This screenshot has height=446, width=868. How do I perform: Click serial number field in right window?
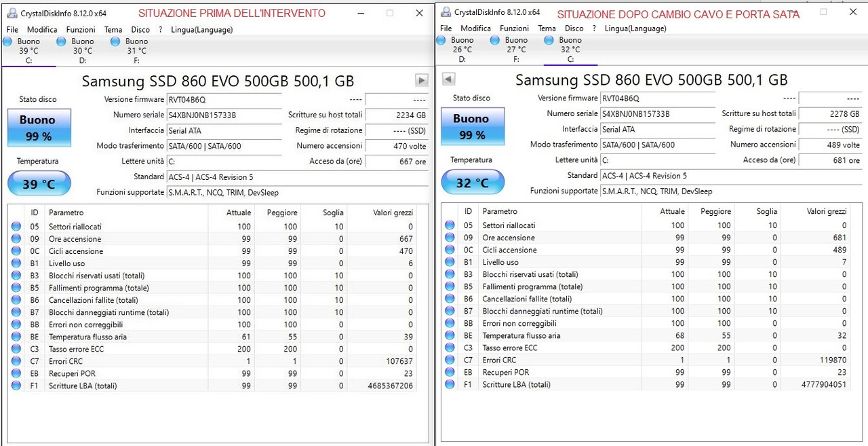[657, 114]
